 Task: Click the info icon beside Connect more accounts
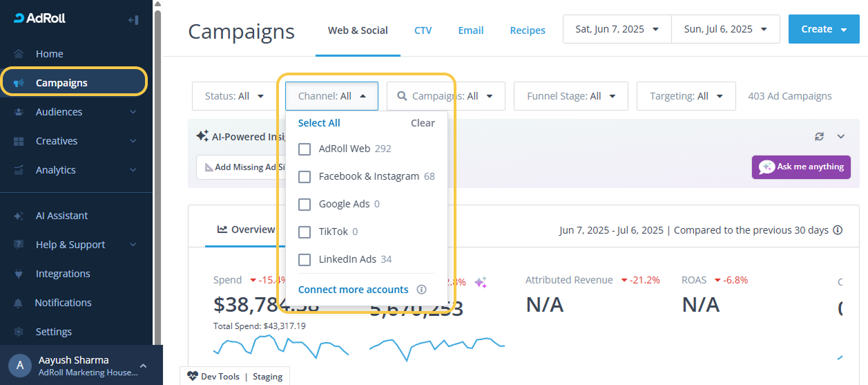[x=421, y=290]
